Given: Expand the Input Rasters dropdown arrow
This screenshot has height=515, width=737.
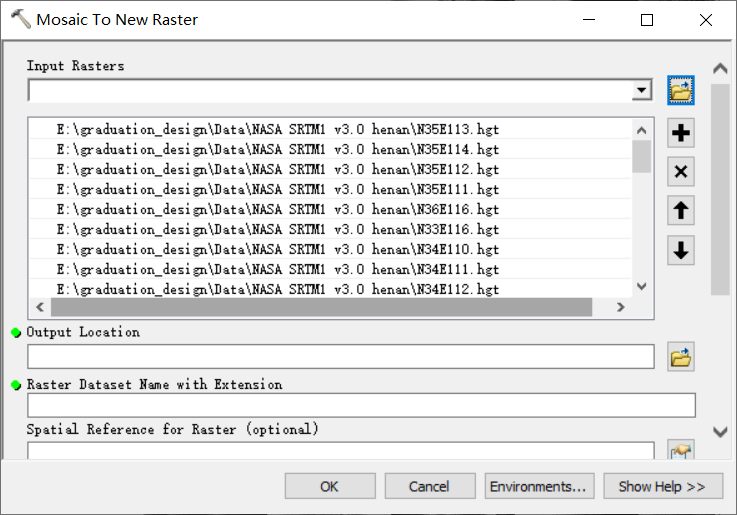Looking at the screenshot, I should pos(642,90).
